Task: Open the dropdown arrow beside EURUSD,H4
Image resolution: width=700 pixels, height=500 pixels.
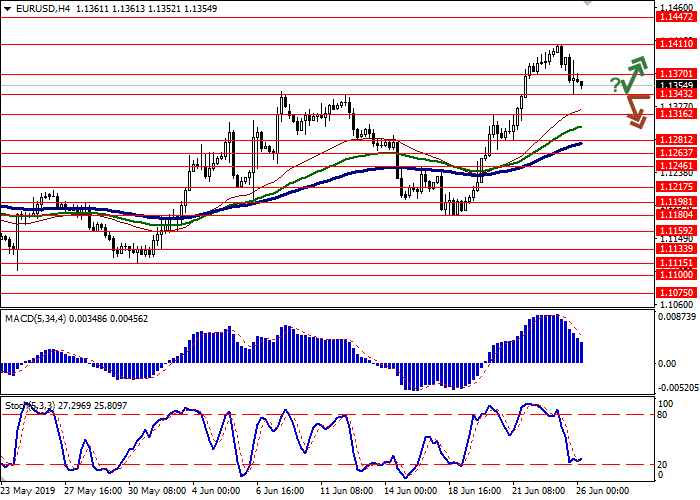Action: pyautogui.click(x=5, y=8)
